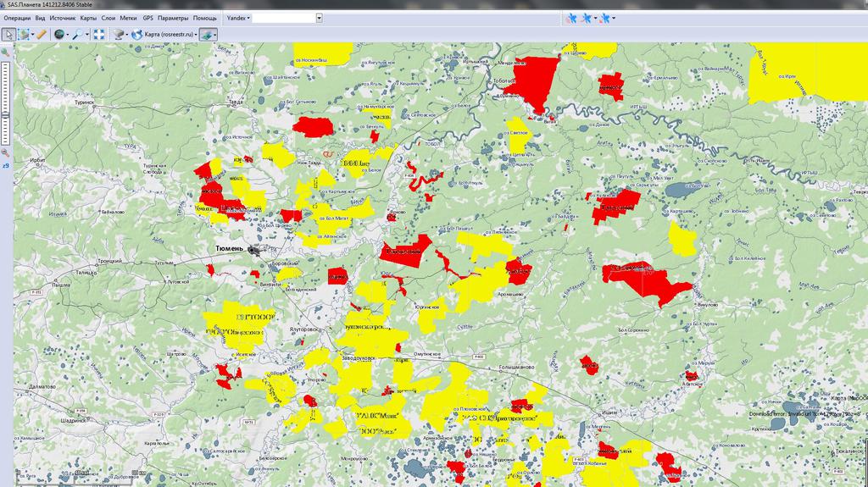Click into the Yandex search input field
The height and width of the screenshot is (487, 868).
[x=283, y=18]
